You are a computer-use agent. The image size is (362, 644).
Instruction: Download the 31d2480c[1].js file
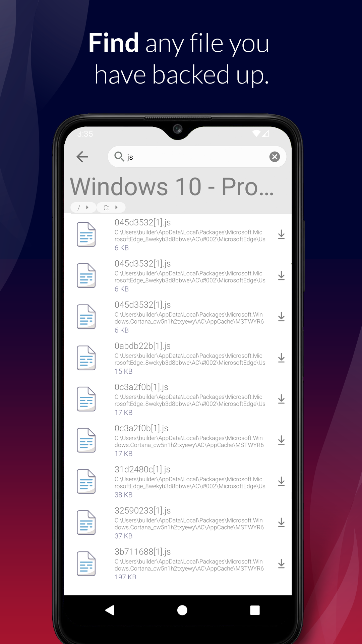[281, 482]
